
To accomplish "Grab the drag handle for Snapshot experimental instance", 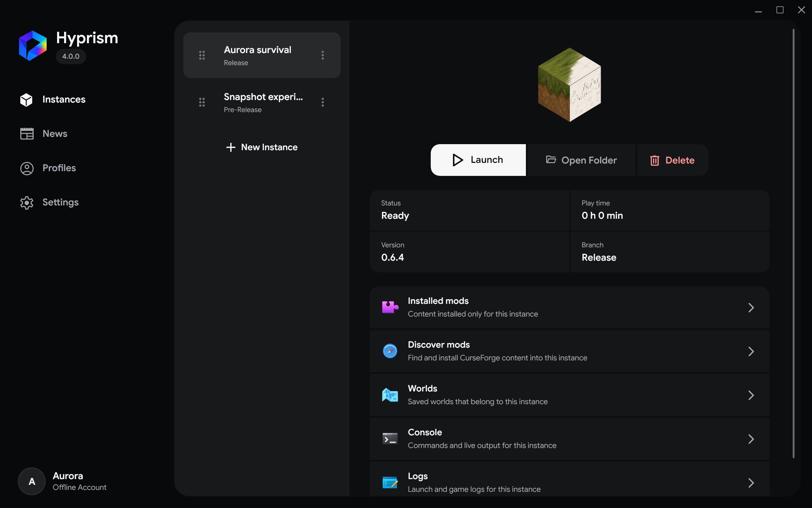I will click(202, 102).
